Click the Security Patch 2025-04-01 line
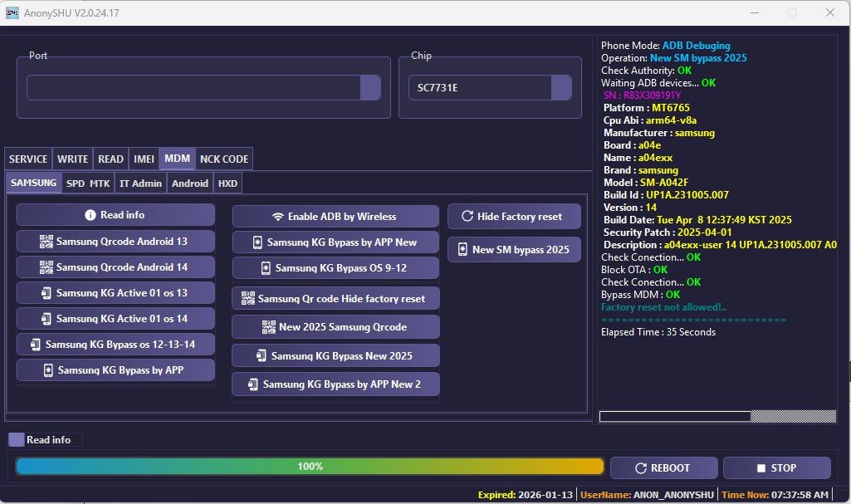The width and height of the screenshot is (851, 504). [668, 232]
